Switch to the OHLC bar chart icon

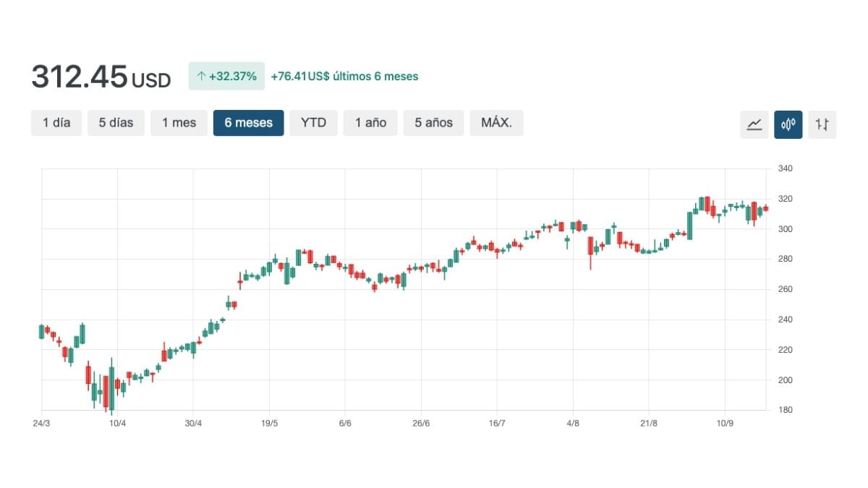pyautogui.click(x=822, y=124)
